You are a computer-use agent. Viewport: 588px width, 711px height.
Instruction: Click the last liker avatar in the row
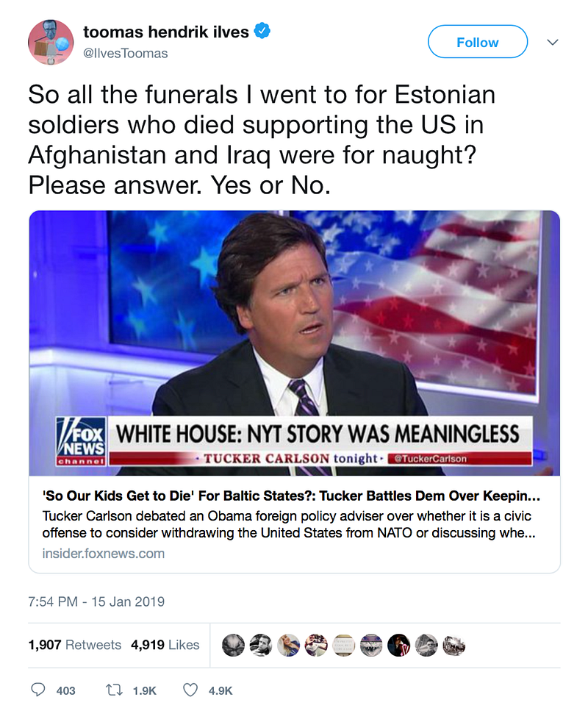tap(453, 644)
